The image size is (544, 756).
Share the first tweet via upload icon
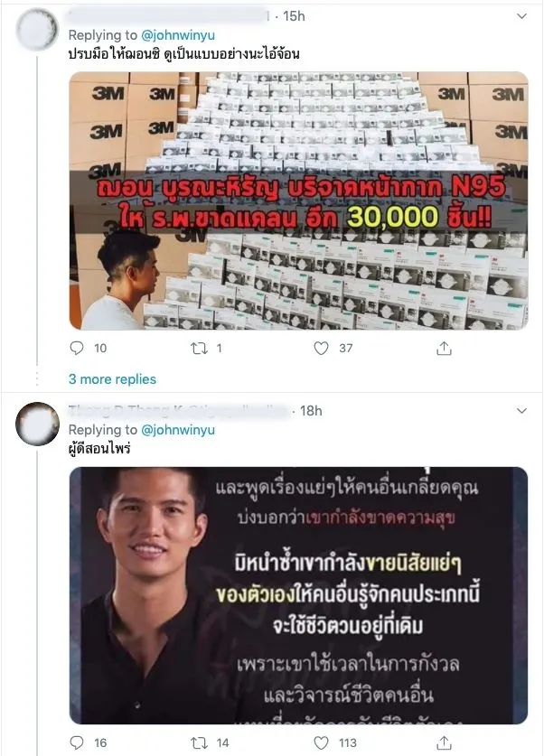click(x=444, y=348)
